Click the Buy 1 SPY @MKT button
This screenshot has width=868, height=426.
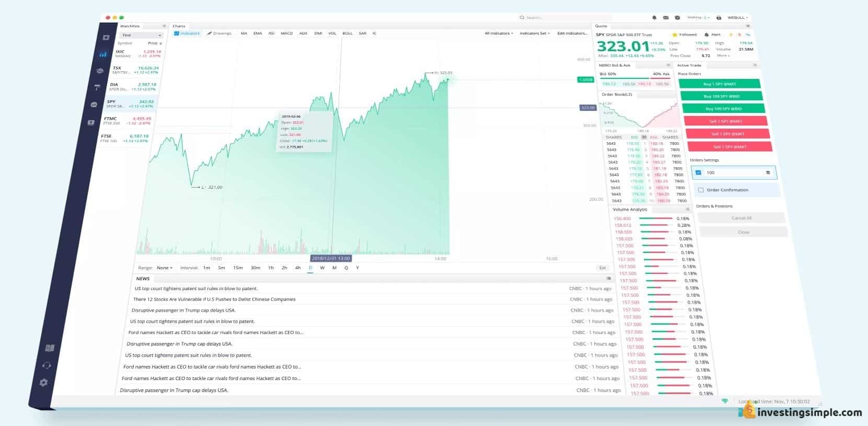pyautogui.click(x=719, y=84)
